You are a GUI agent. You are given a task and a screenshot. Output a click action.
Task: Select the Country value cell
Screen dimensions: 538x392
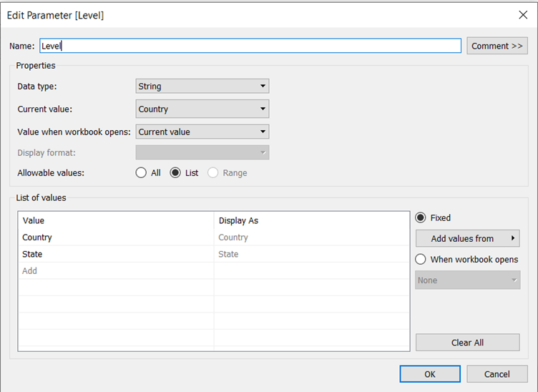coord(114,237)
